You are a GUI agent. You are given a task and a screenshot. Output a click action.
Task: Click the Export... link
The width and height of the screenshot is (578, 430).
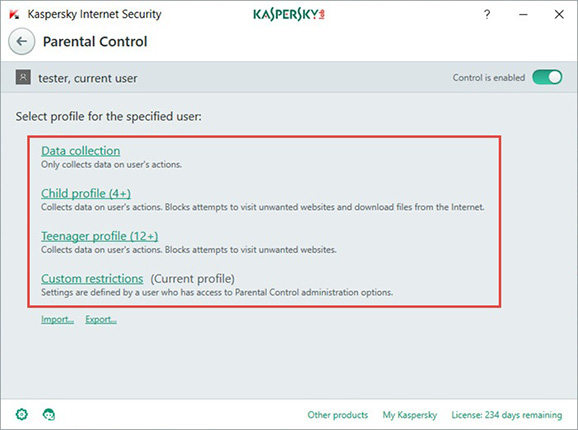point(101,319)
